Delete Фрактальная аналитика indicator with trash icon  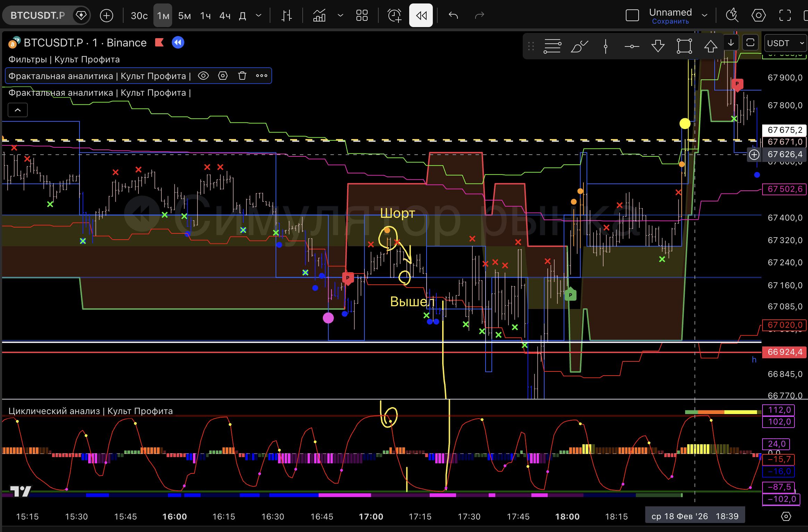click(242, 76)
